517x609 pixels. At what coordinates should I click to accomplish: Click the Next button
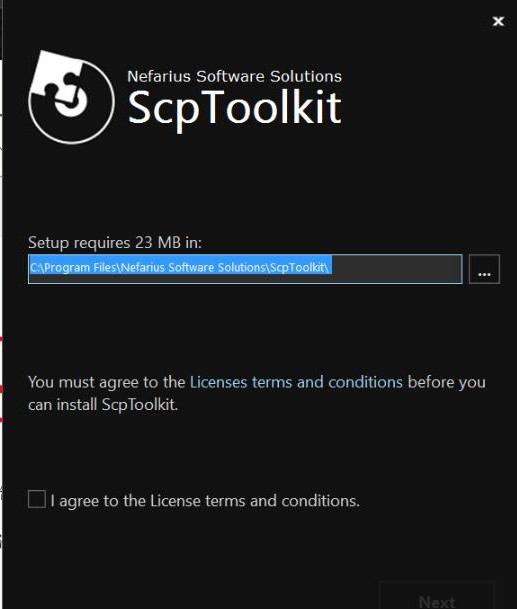click(437, 597)
